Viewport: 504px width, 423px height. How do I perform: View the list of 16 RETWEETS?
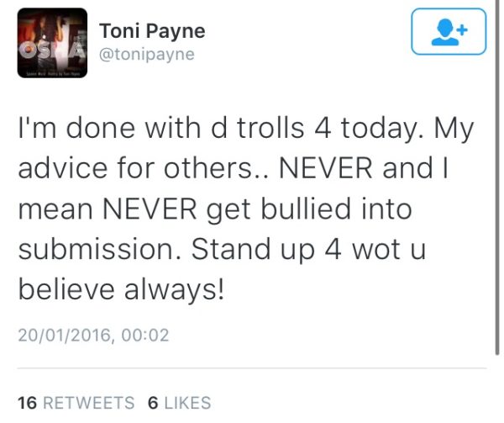(76, 403)
